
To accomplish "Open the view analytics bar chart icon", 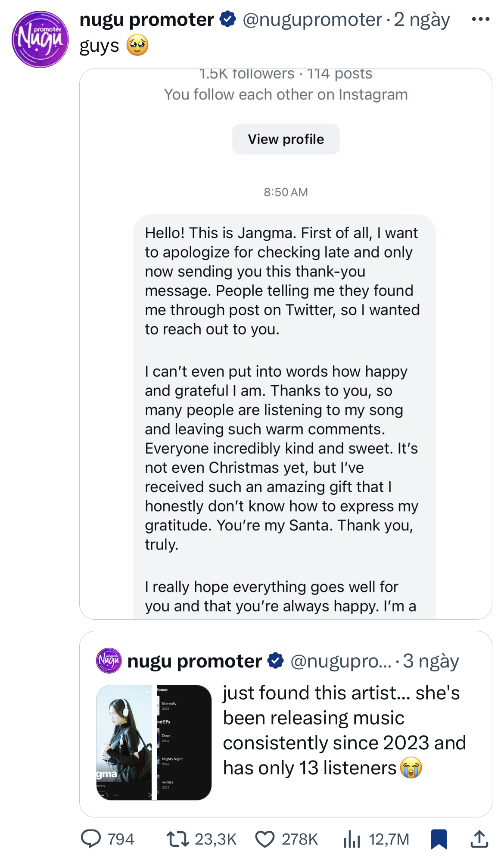I will point(352,839).
